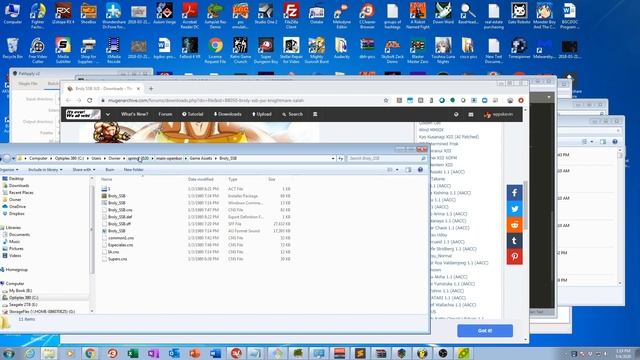Click Burn in Explorer toolbar
640x360 pixels.
click(x=110, y=169)
